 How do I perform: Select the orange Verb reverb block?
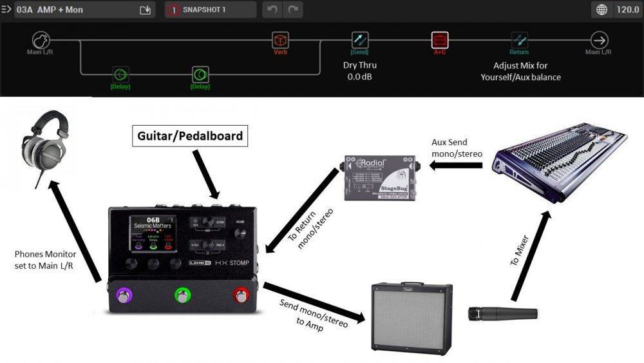(x=281, y=40)
